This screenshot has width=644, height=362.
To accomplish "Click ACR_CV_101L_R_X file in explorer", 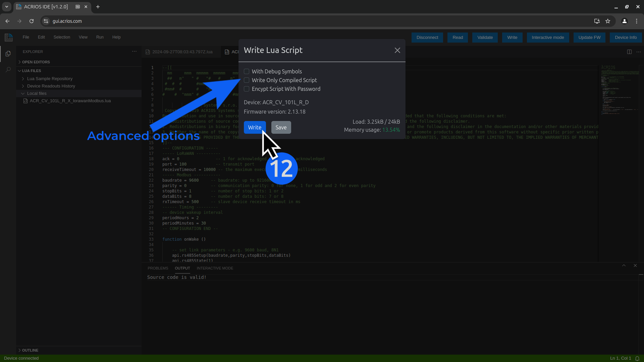I will 70,100.
